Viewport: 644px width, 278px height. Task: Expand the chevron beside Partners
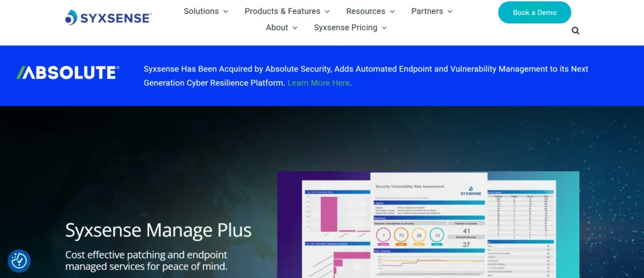(450, 11)
